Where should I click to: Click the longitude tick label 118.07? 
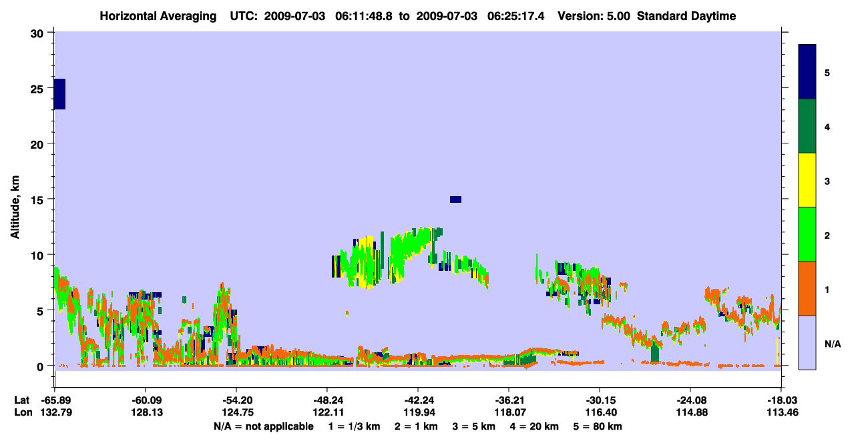(x=509, y=413)
